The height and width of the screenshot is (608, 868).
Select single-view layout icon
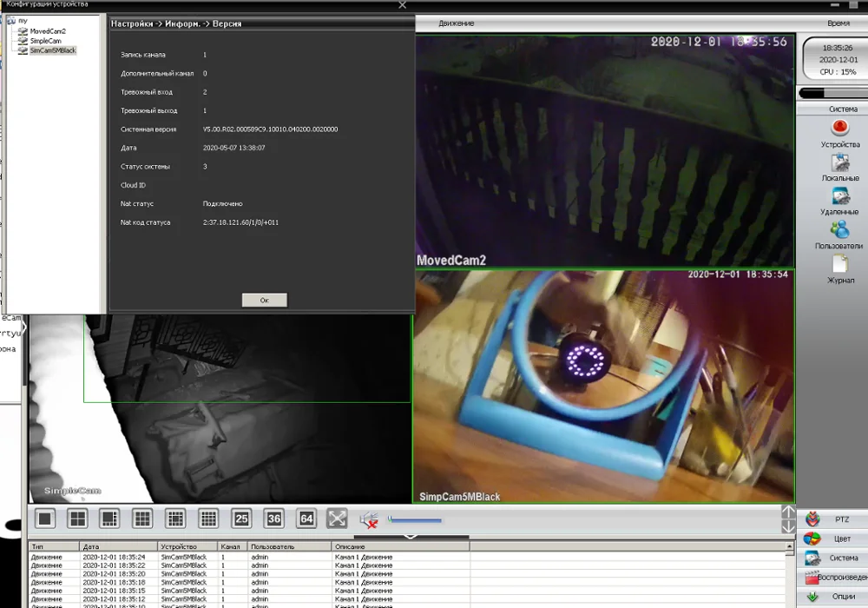(x=45, y=519)
